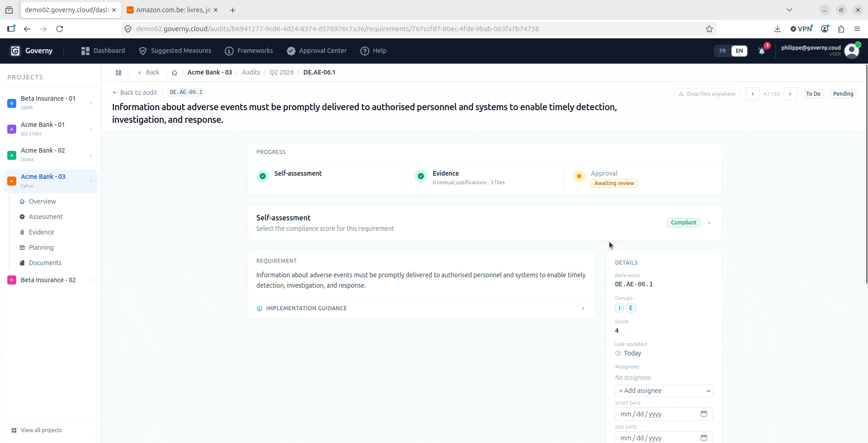
Task: Open the Dashboard menu item
Action: (103, 51)
